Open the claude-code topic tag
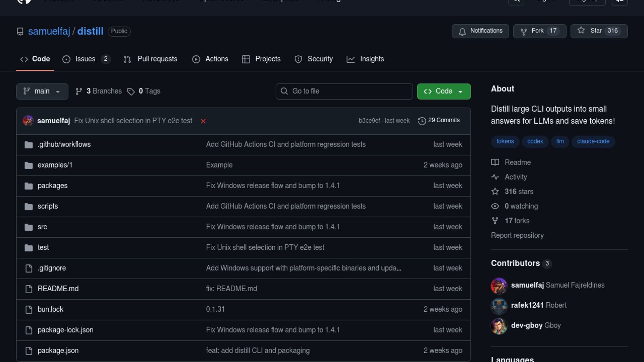Image resolution: width=644 pixels, height=362 pixels. click(x=593, y=141)
